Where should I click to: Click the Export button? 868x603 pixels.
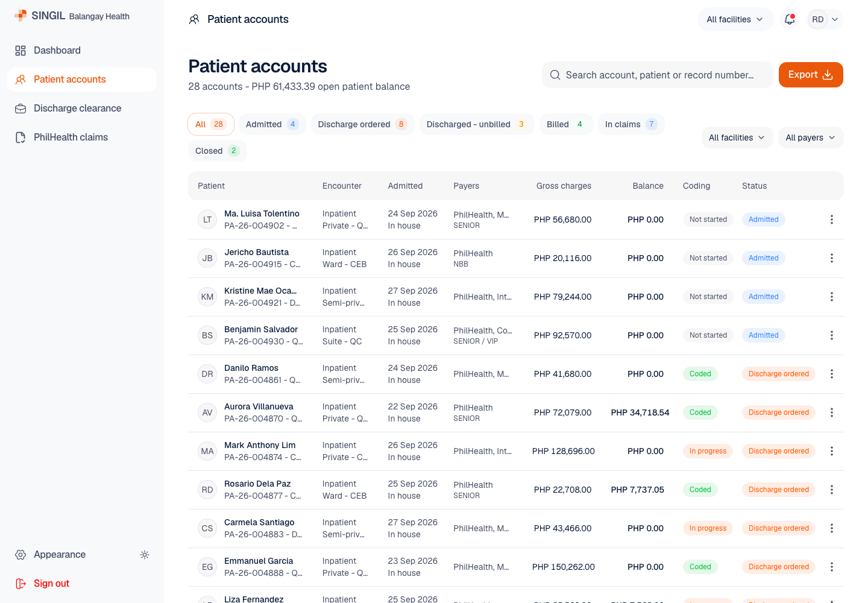(811, 75)
